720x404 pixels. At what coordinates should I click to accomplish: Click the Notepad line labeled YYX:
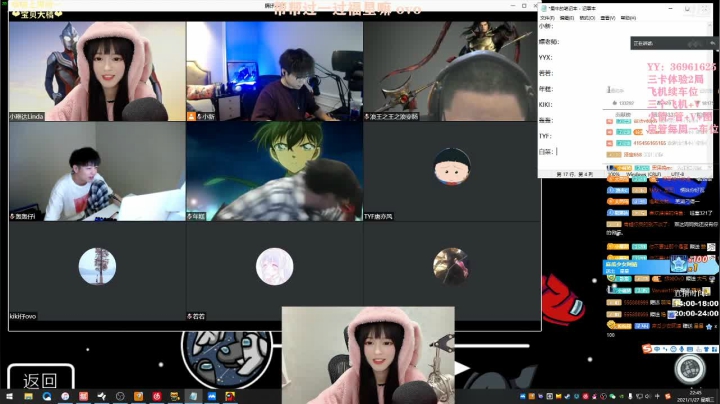545,57
